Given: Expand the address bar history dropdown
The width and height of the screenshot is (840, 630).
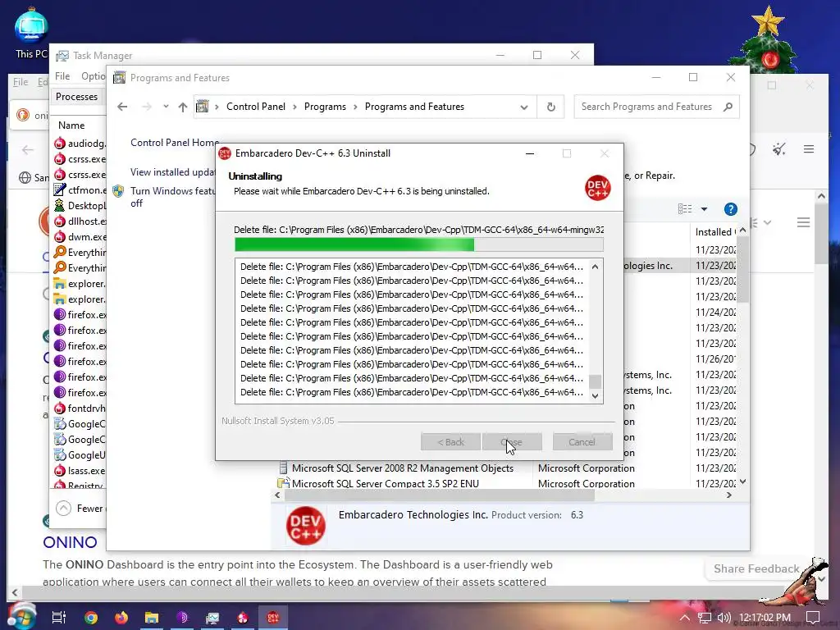Looking at the screenshot, I should (524, 107).
